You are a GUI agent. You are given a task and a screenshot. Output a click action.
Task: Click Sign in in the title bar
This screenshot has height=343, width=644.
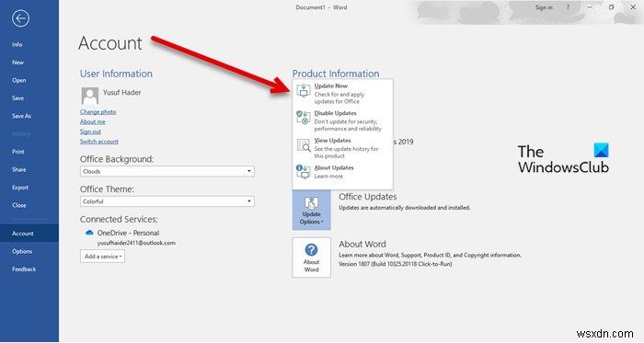[544, 7]
